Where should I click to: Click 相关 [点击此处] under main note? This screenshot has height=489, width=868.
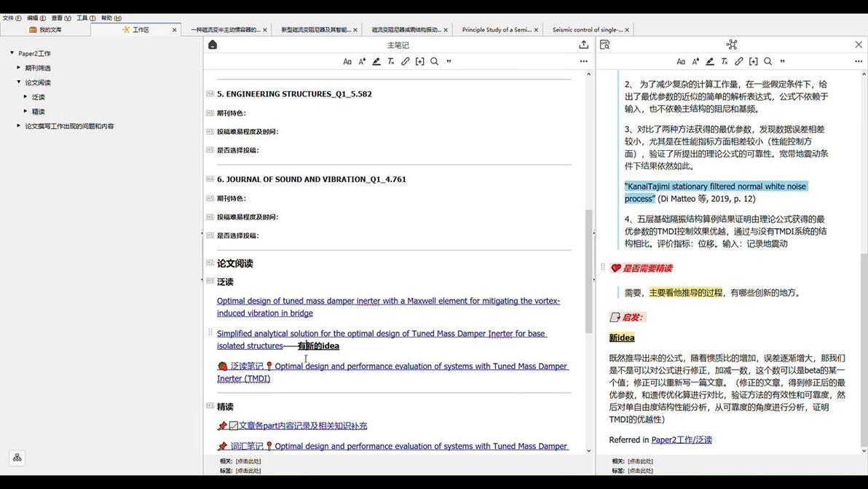[x=248, y=461]
